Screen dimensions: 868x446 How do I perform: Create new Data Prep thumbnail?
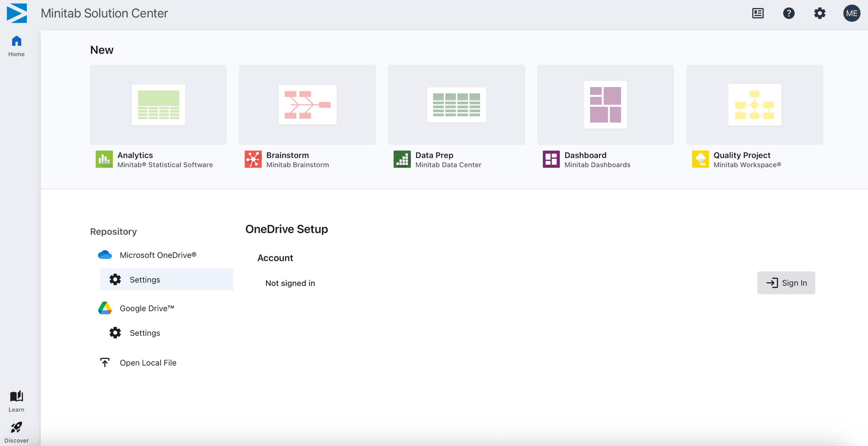(456, 105)
